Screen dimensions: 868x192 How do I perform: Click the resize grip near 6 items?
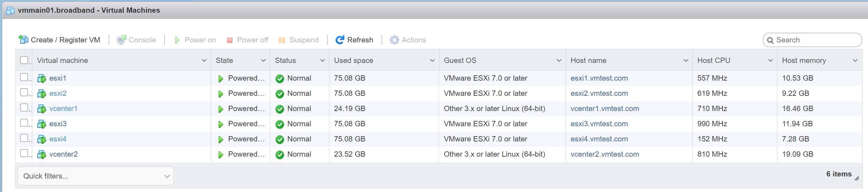pos(856,178)
